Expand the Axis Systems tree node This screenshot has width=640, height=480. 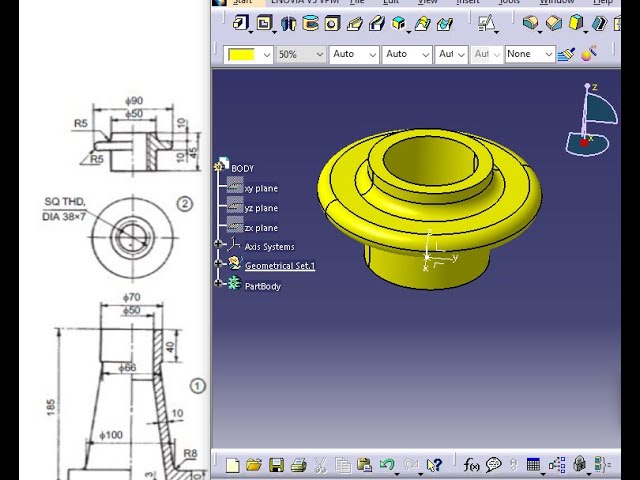point(218,244)
